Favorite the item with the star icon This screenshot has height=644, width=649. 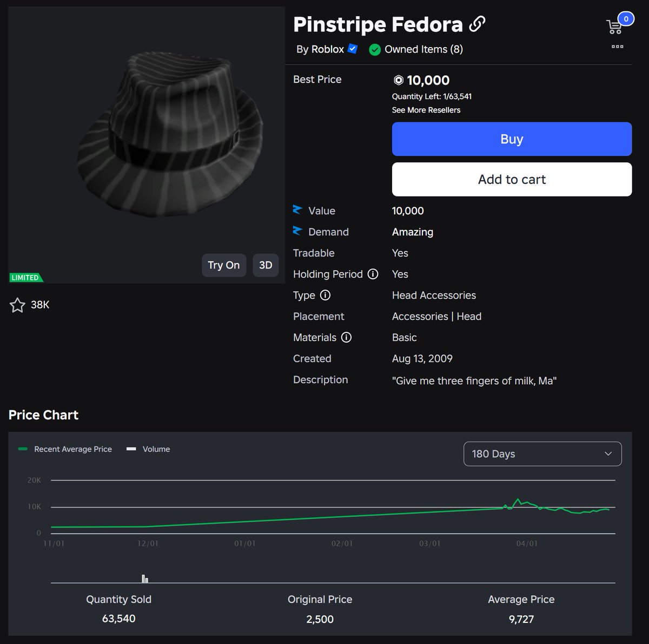click(x=17, y=305)
